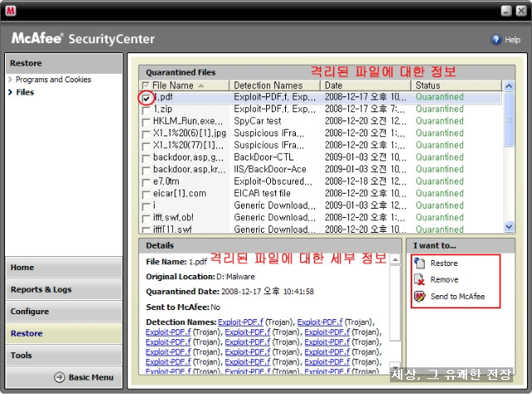Image resolution: width=532 pixels, height=394 pixels.
Task: Select the Restore menu section at bottom
Action: pos(64,333)
